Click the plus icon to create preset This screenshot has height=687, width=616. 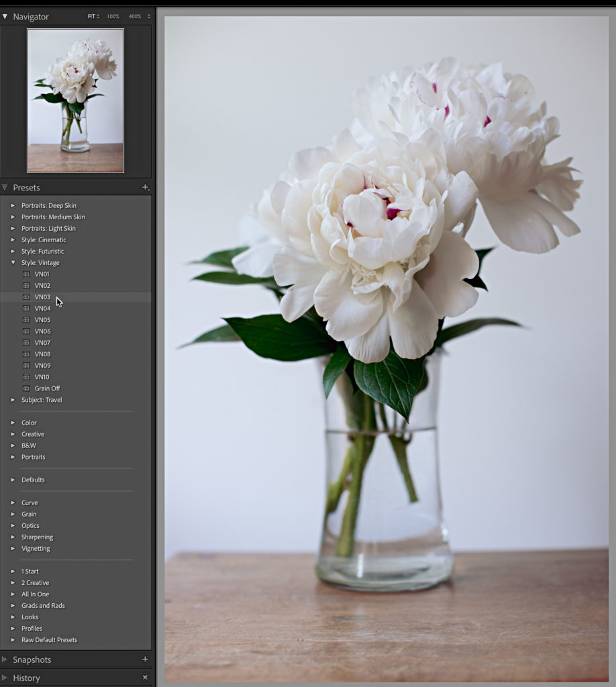[x=146, y=188]
